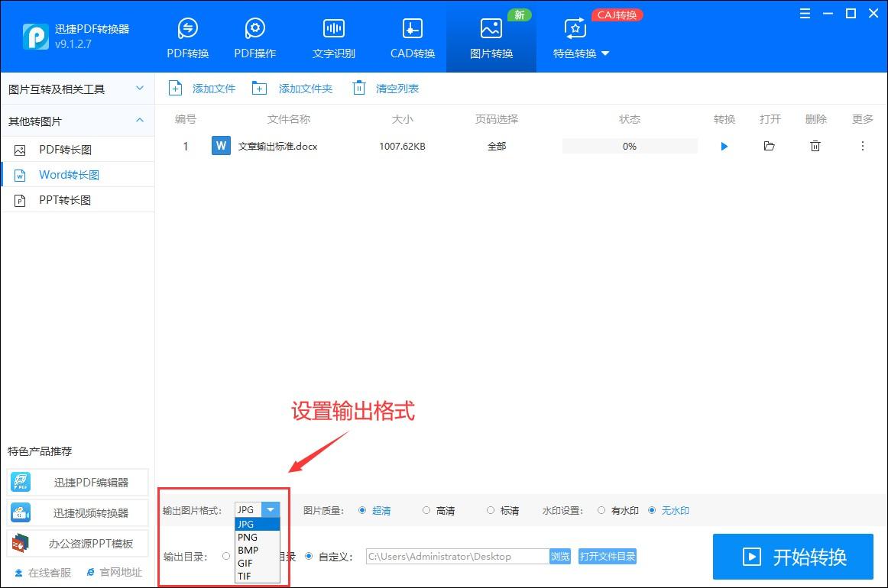Click the 清空列表 clear list icon
The width and height of the screenshot is (888, 588).
coord(359,88)
